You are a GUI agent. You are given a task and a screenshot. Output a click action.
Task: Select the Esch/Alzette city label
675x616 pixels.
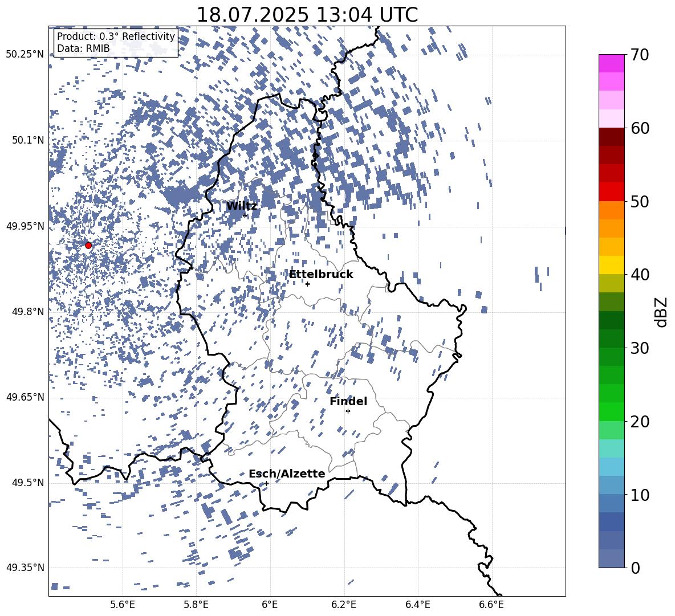tap(287, 474)
